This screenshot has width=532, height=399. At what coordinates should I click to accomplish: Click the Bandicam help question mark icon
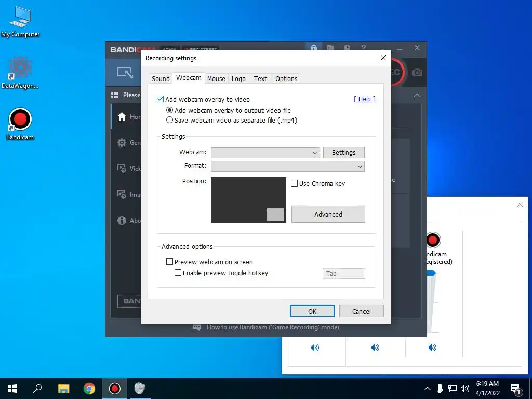coord(364,47)
